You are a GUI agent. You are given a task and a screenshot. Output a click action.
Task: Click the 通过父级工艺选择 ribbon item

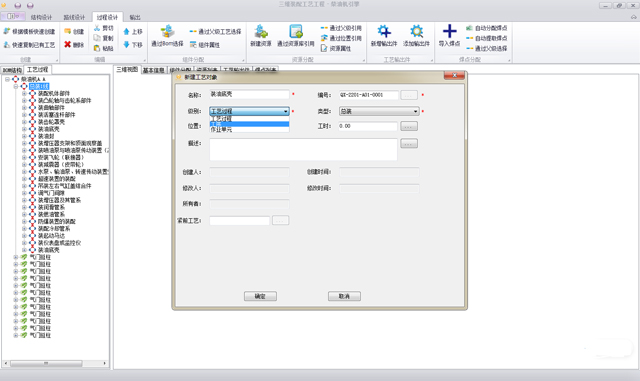click(215, 31)
